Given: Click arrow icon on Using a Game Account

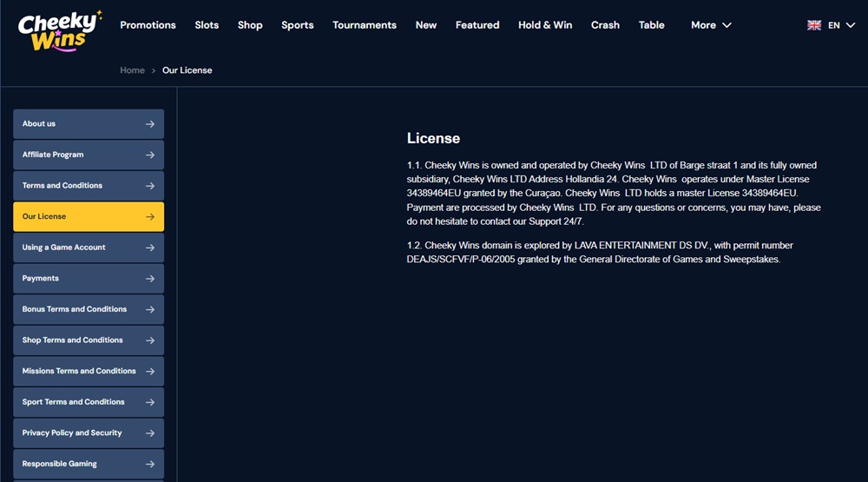Looking at the screenshot, I should click(x=150, y=248).
